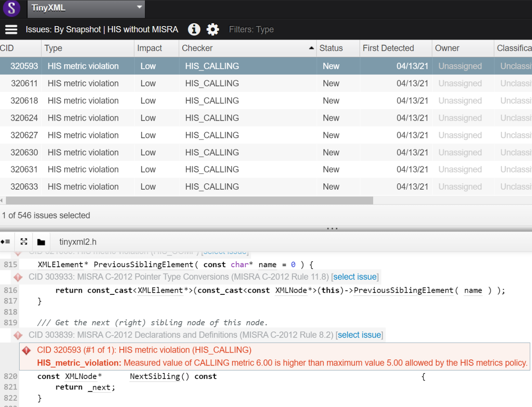
Task: Click the horizontal table scrollbar
Action: pos(190,200)
